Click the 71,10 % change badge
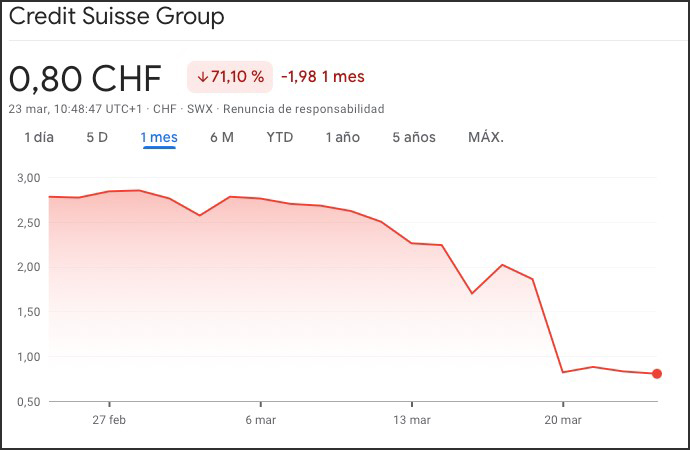Screen dimensions: 690x450 point(230,77)
